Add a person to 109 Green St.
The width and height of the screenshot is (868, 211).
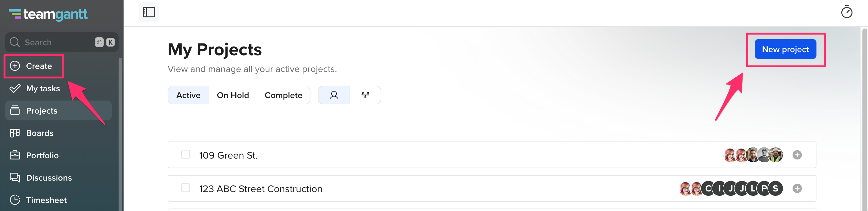click(x=797, y=155)
